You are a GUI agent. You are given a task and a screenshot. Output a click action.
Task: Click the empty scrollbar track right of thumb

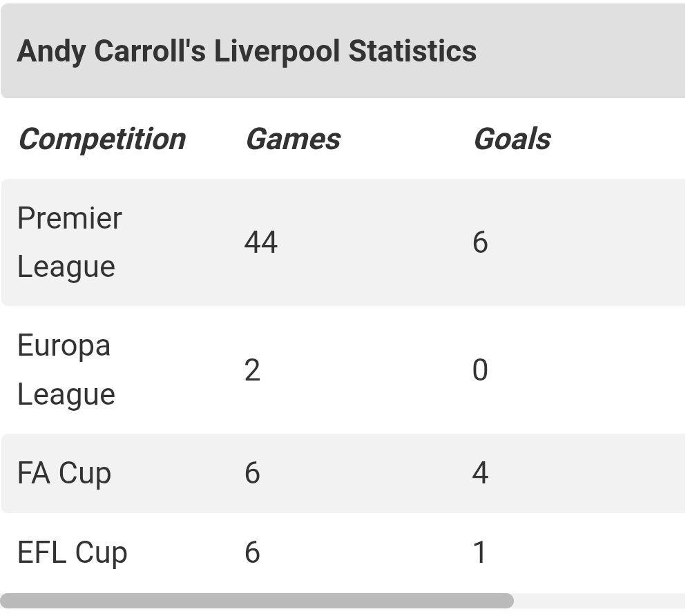[x=600, y=601]
